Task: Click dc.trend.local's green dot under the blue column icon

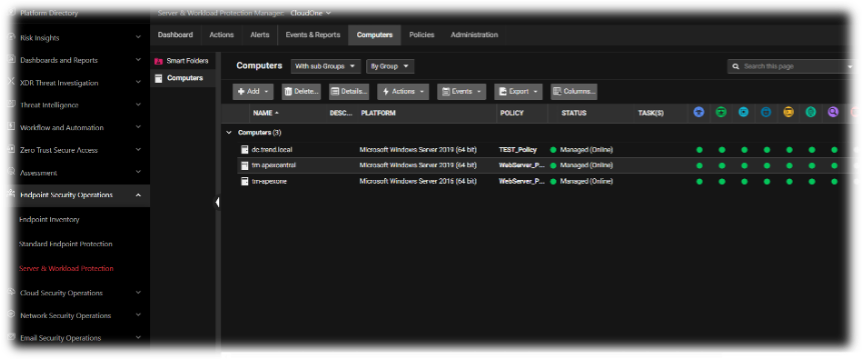Action: pyautogui.click(x=700, y=150)
